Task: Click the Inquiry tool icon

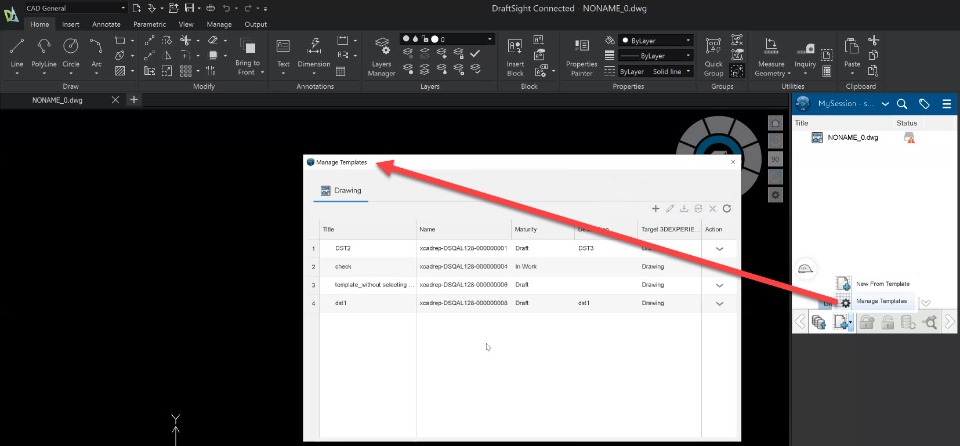Action: (x=806, y=49)
